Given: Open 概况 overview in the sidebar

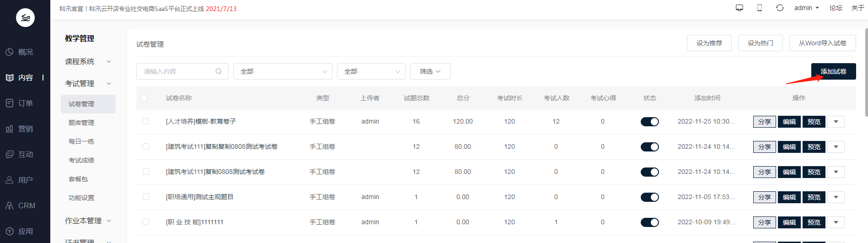Looking at the screenshot, I should coord(25,52).
